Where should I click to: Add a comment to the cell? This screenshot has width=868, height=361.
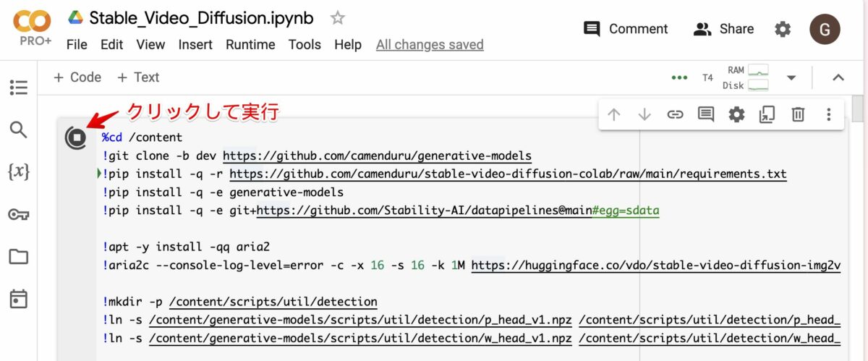tap(706, 114)
